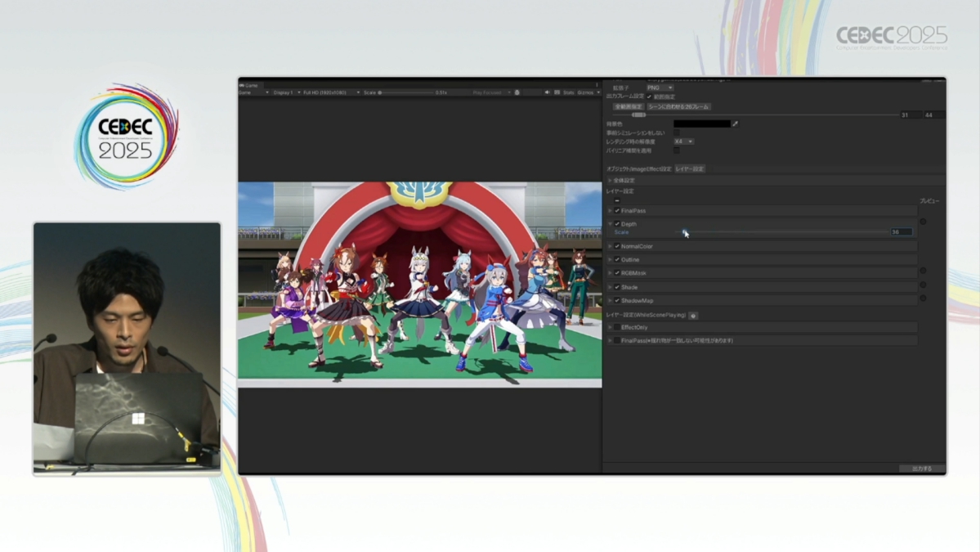Click the full range specification button
Viewport: 980px width, 552px height.
[x=628, y=107]
